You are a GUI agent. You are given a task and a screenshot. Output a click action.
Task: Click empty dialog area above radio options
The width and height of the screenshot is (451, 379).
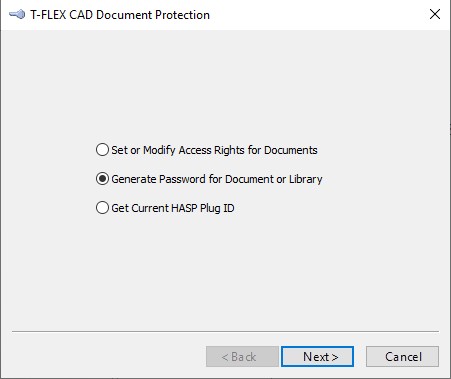coord(225,83)
